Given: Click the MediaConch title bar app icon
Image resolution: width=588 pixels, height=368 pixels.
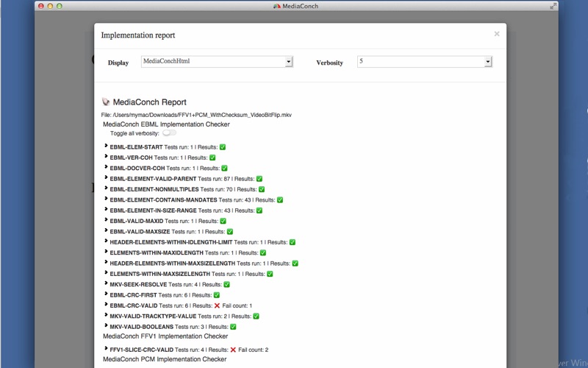Looking at the screenshot, I should coord(277,6).
